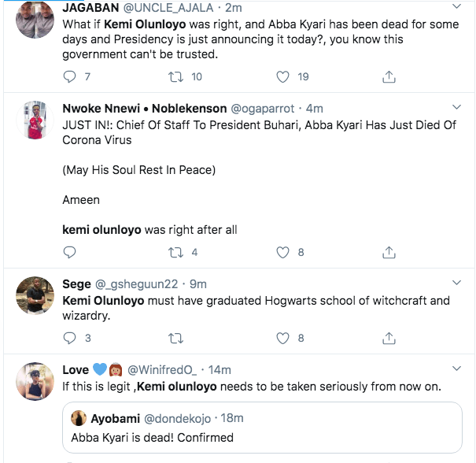The image size is (476, 463).
Task: Reply to Sege's Hogwarts tweet
Action: (x=69, y=339)
